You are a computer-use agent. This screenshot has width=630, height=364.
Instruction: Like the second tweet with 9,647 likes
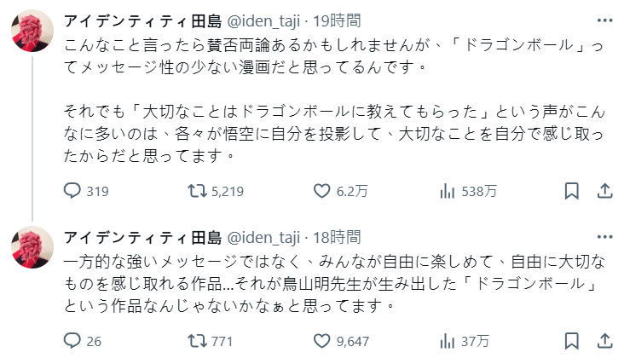pyautogui.click(x=322, y=342)
